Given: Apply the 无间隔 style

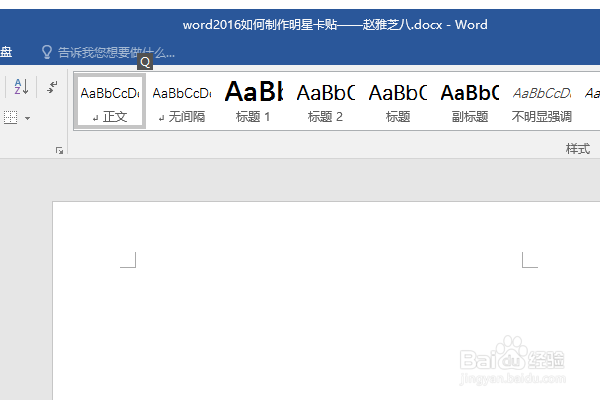Looking at the screenshot, I should [182, 101].
